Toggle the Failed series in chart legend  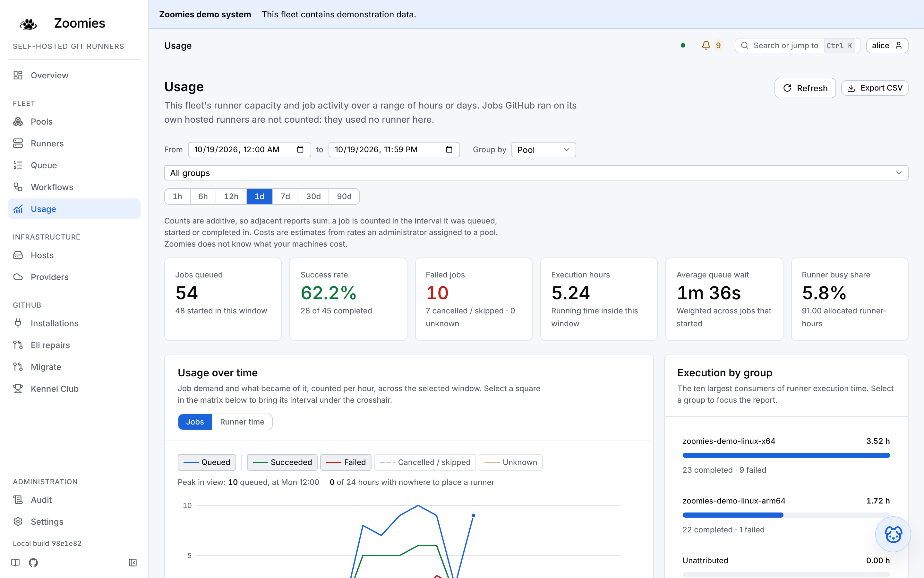pyautogui.click(x=346, y=462)
